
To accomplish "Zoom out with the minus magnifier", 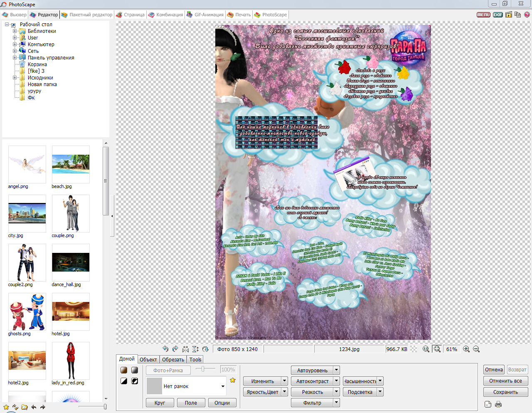I will pos(476,349).
